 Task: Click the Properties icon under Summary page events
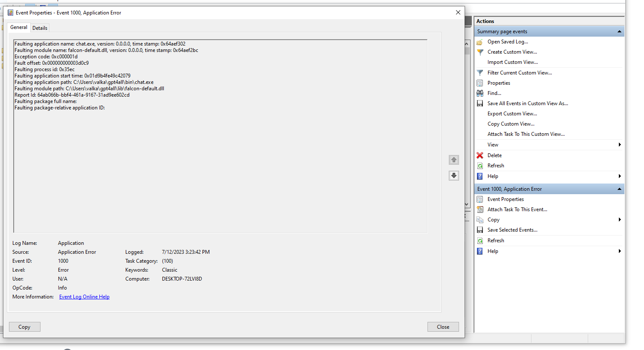tap(480, 83)
